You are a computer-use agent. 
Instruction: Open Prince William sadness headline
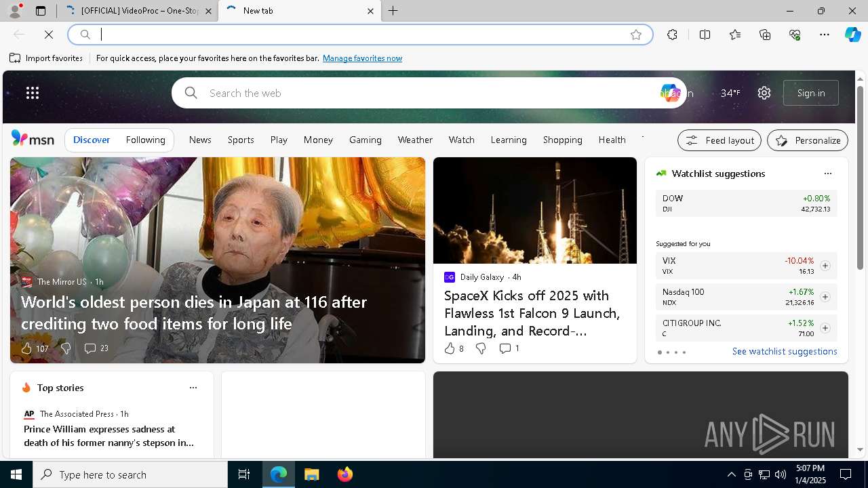108,436
